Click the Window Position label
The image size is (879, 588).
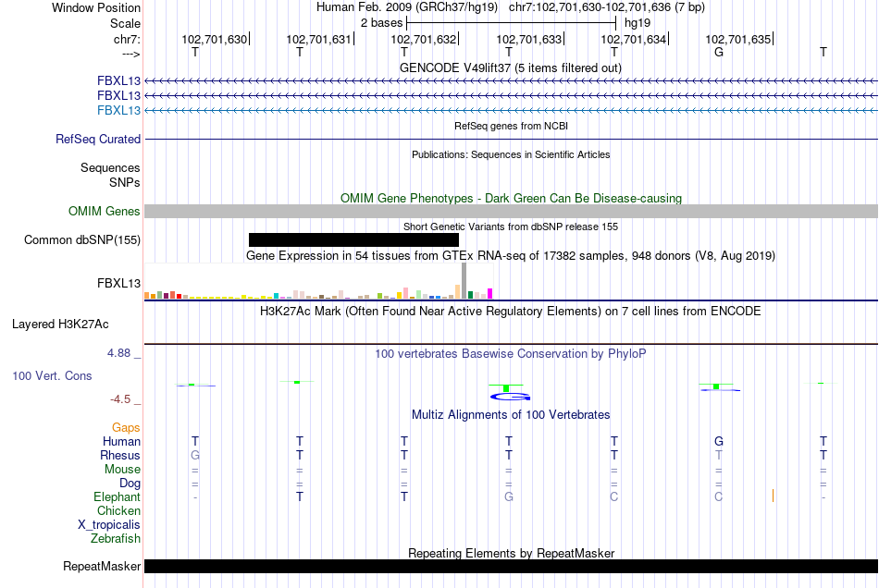point(96,7)
